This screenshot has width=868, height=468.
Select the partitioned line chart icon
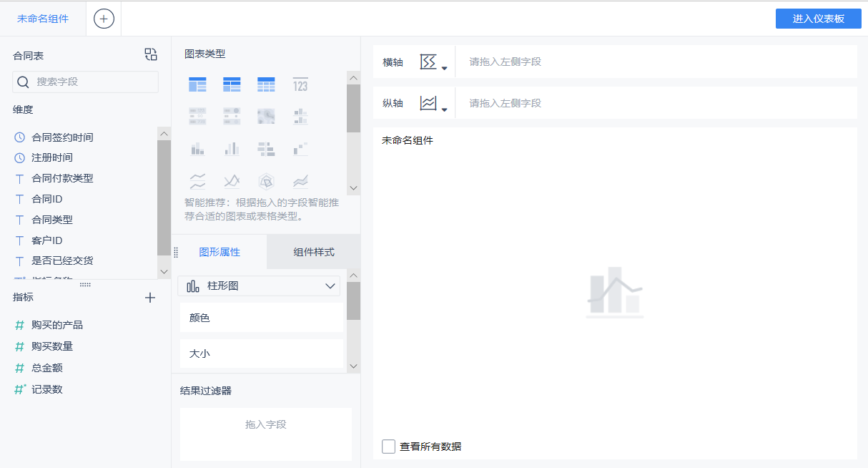197,181
